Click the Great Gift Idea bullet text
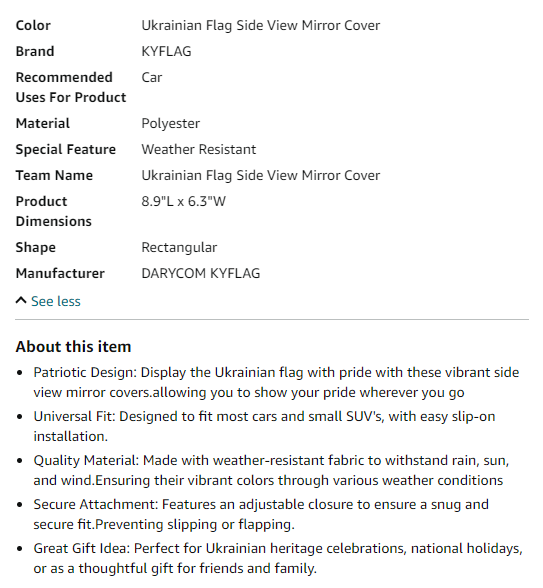This screenshot has width=543, height=588. coord(278,558)
